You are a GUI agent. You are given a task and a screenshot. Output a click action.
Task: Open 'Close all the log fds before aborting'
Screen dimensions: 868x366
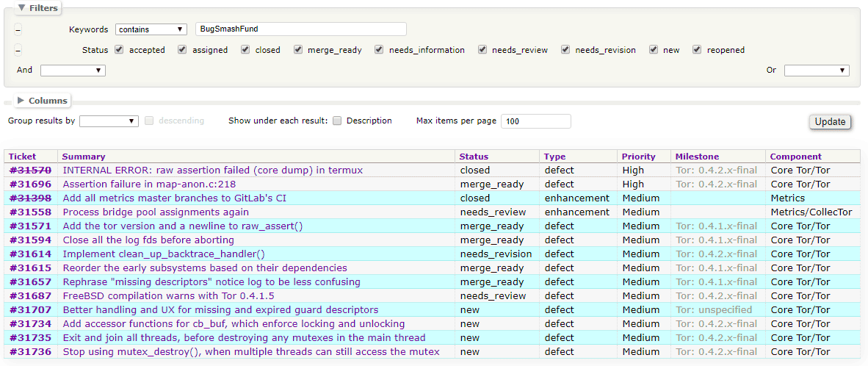148,240
